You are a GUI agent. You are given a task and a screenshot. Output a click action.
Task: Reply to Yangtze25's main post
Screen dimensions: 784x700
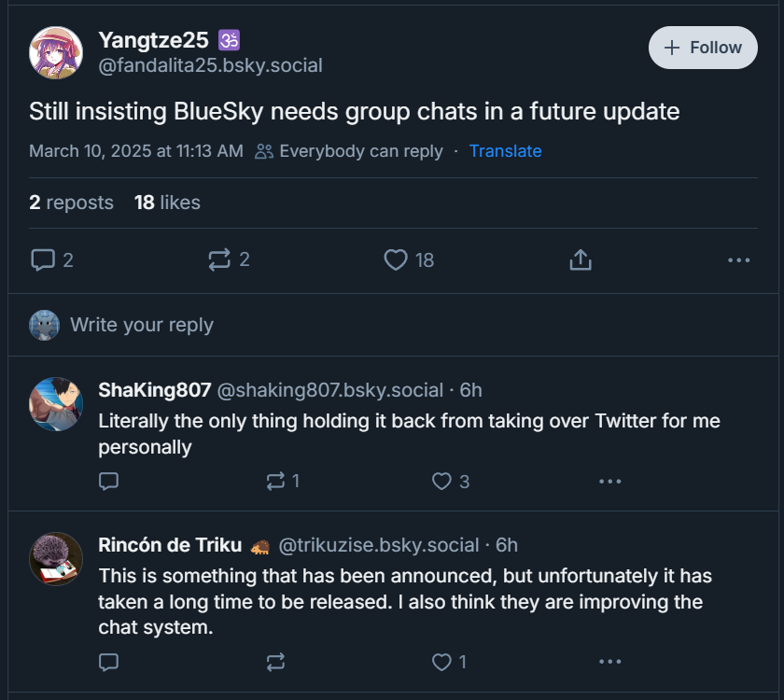[43, 259]
